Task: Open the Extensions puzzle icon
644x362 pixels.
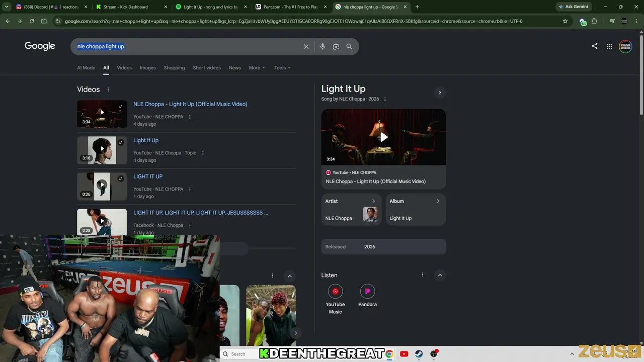Action: pos(594,21)
